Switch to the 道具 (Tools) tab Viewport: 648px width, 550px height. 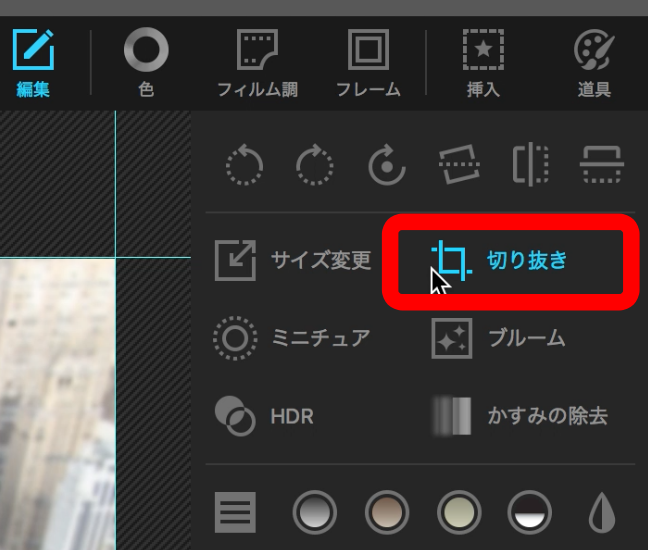(594, 63)
